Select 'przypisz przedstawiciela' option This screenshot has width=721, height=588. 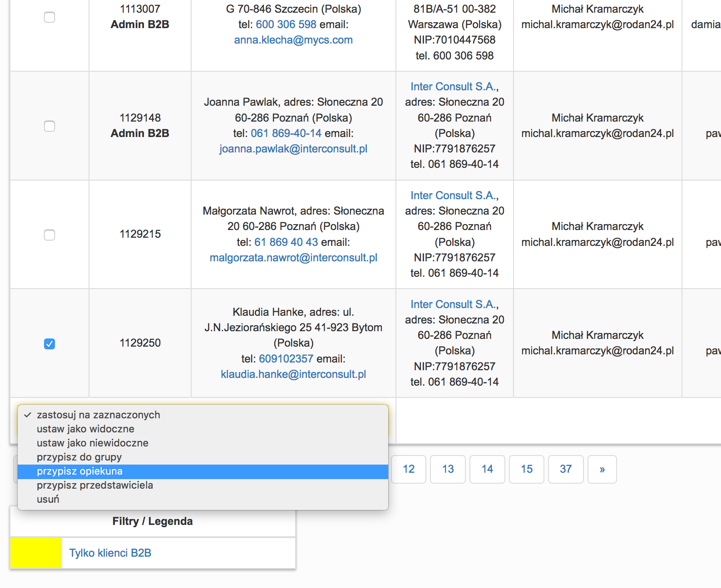94,485
